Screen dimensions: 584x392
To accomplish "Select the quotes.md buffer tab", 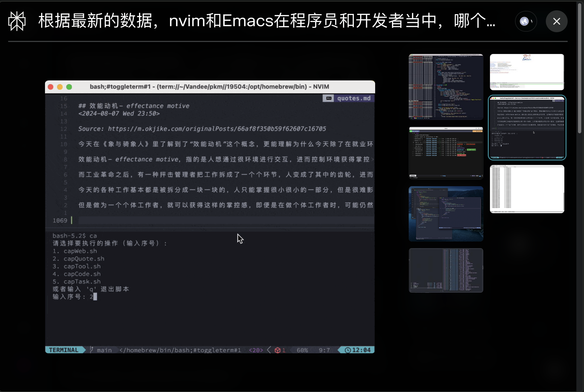I will click(x=354, y=98).
